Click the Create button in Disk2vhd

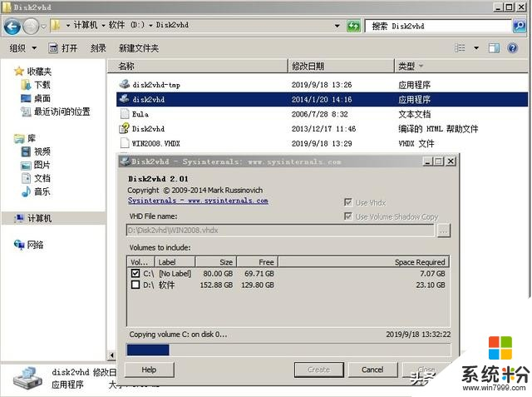pos(319,370)
